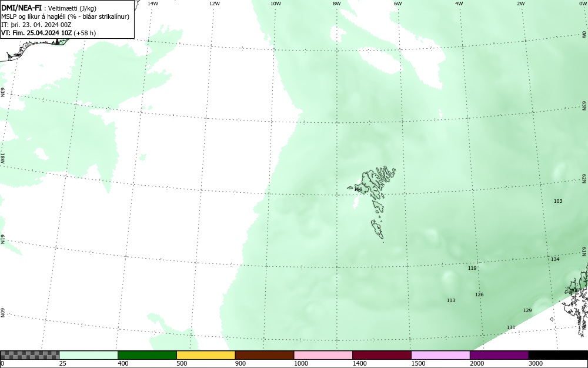Image resolution: width=588 pixels, height=368 pixels.
Task: Click the "129" map value
Action: (527, 310)
